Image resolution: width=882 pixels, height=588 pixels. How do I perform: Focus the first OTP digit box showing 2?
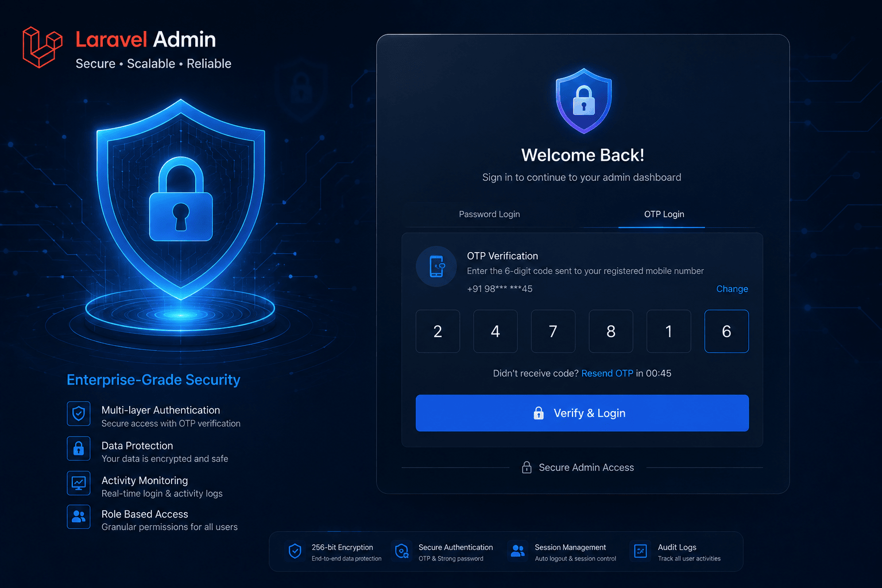pos(438,331)
